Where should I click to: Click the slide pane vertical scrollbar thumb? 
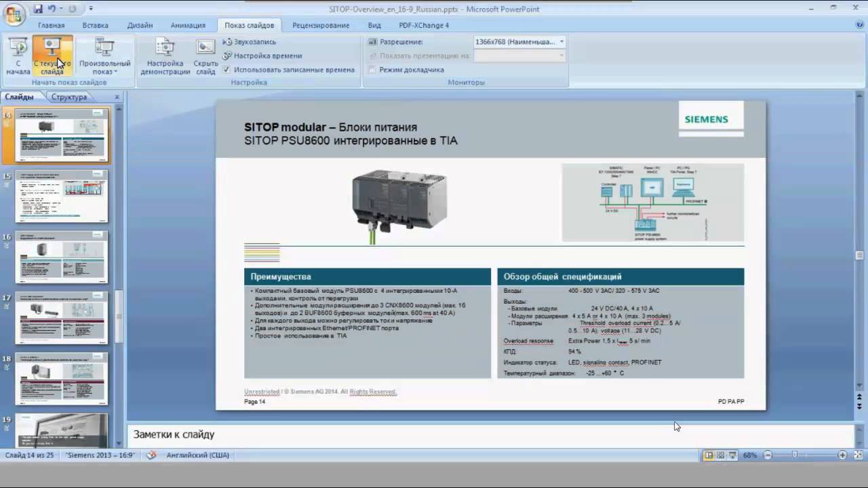click(x=861, y=256)
